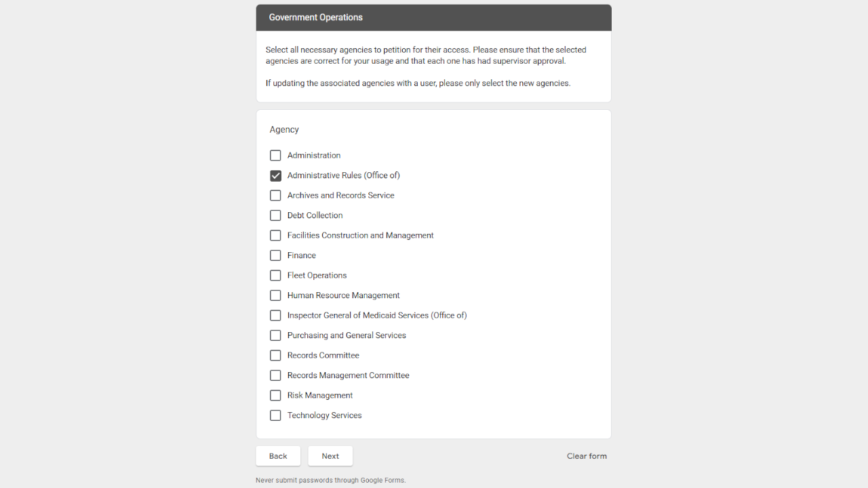Viewport: 868px width, 488px height.
Task: Tick the Debt Collection option
Action: [275, 216]
